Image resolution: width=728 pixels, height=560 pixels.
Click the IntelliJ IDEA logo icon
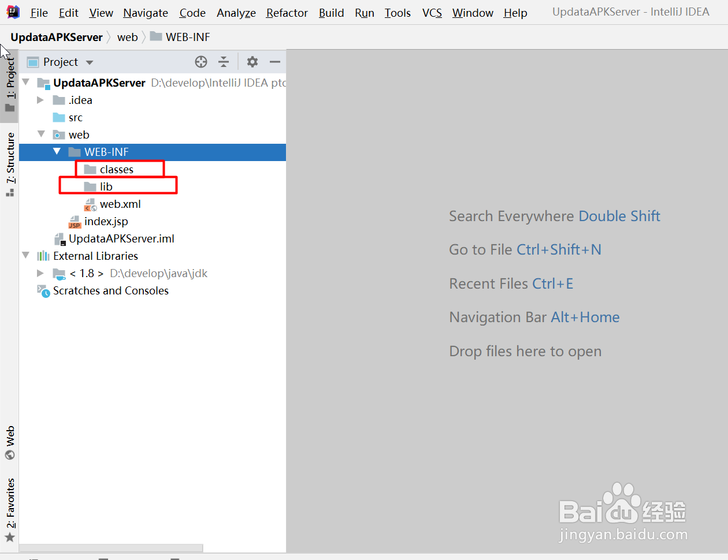click(13, 12)
